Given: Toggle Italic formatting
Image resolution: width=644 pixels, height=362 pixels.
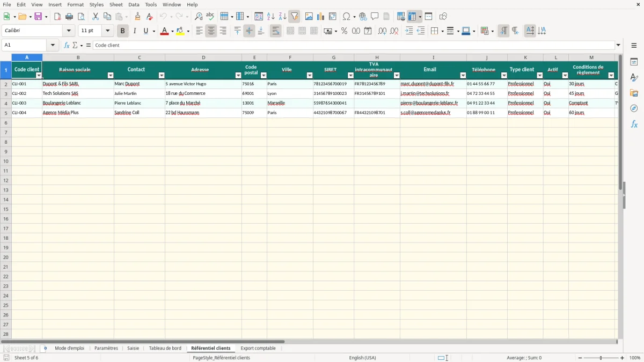Looking at the screenshot, I should [134, 31].
